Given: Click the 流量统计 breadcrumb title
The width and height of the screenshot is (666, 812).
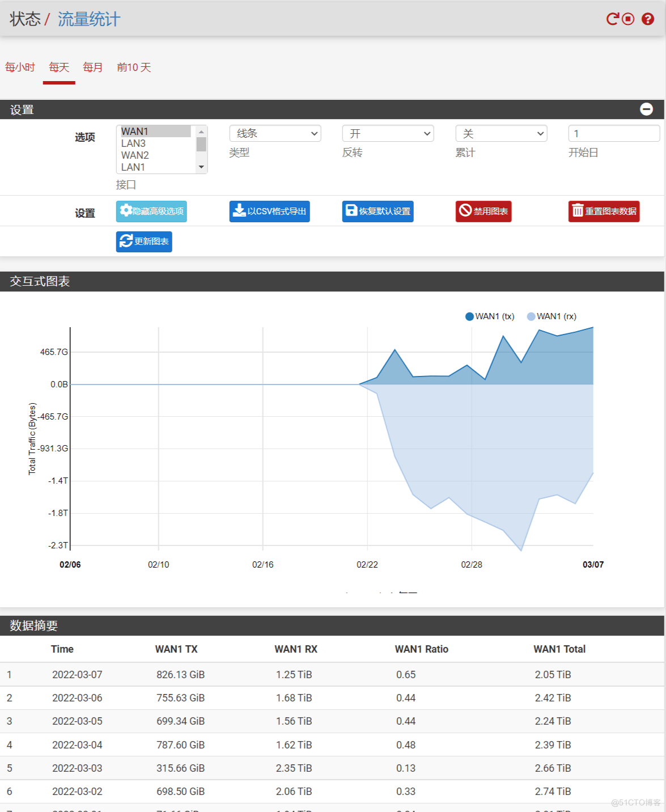Looking at the screenshot, I should [89, 19].
